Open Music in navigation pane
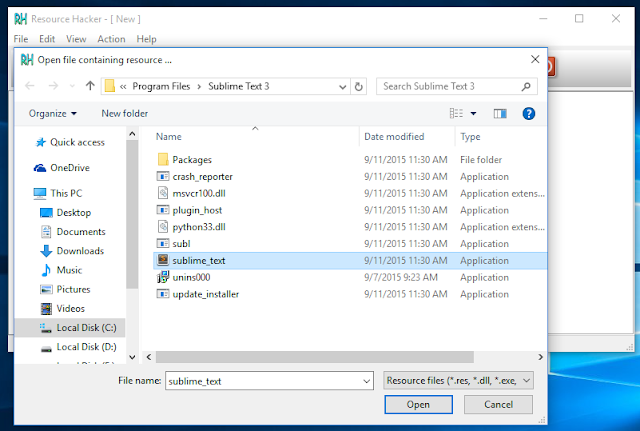Viewport: 640px width, 431px height. click(x=61, y=270)
